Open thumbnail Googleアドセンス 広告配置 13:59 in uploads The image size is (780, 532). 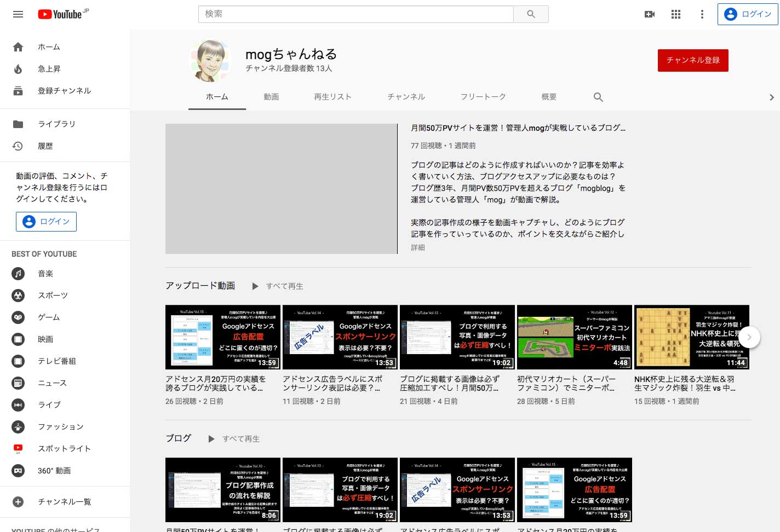point(223,337)
